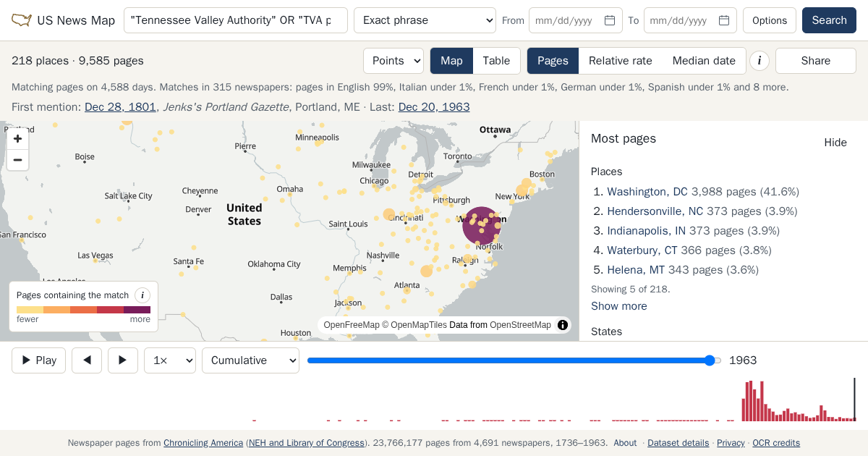Screen dimensions: 868x456
Task: Zoom out on the map
Action: click(x=18, y=160)
